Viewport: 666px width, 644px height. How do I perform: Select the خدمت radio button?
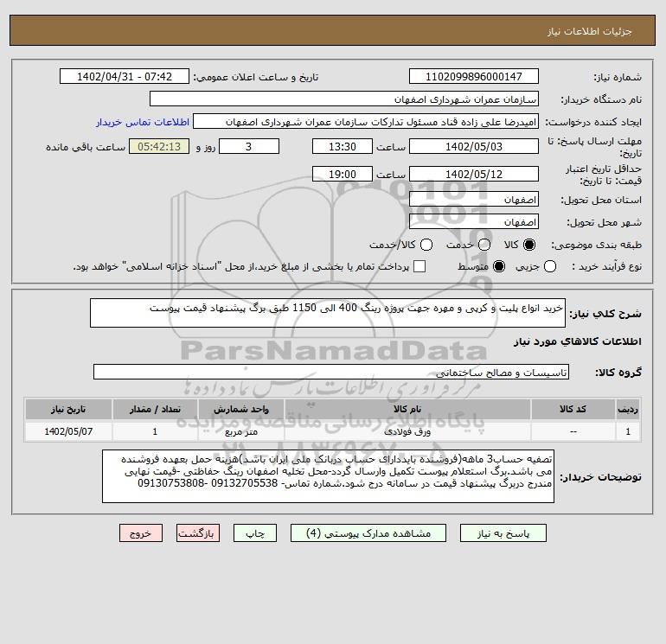pyautogui.click(x=484, y=245)
